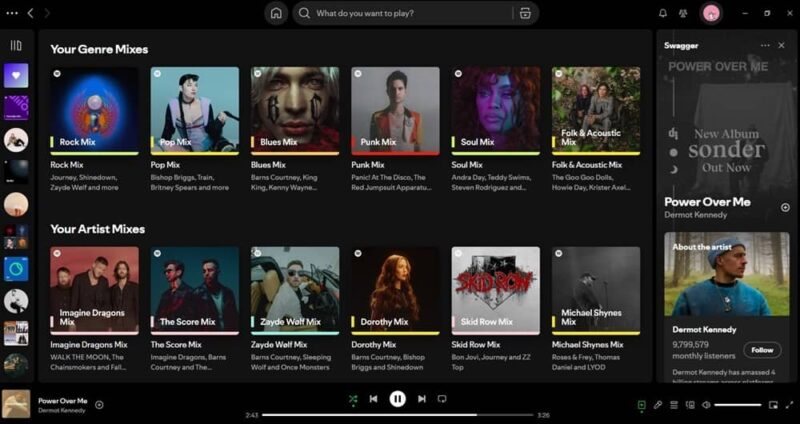
Task: Follow Dermot Kennedy
Action: [x=762, y=350]
